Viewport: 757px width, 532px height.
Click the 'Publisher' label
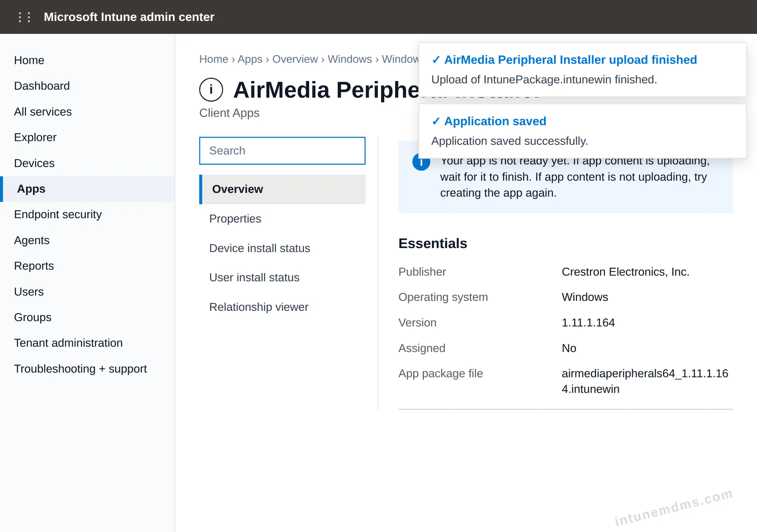422,272
